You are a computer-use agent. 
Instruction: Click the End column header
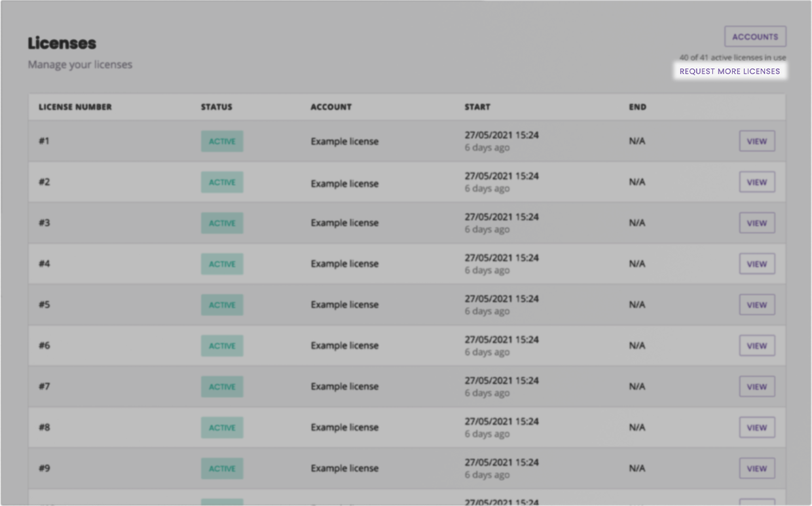[637, 107]
